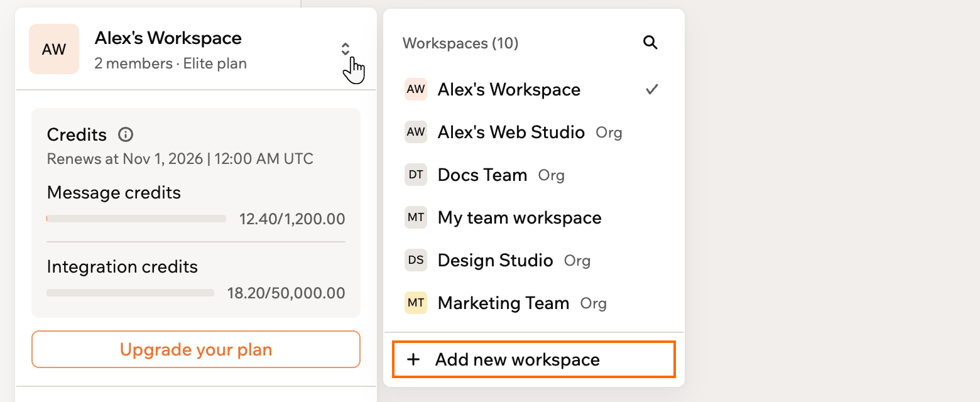Screen dimensions: 980x402
Task: Switch to the Design Studio workspace
Action: tap(534, 260)
